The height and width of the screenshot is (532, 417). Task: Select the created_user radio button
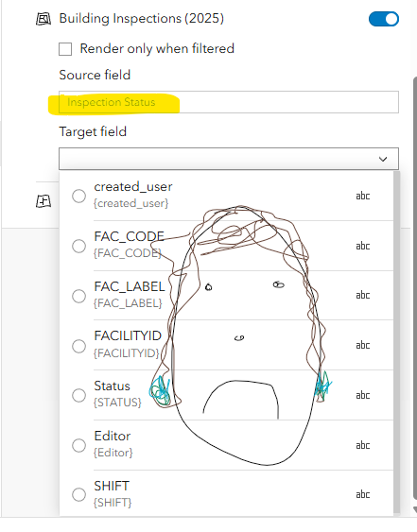pyautogui.click(x=78, y=196)
